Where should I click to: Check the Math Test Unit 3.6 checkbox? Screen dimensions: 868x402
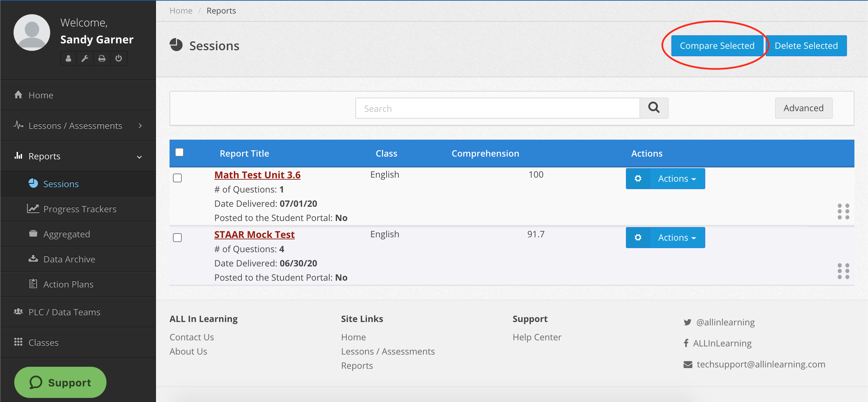click(177, 178)
